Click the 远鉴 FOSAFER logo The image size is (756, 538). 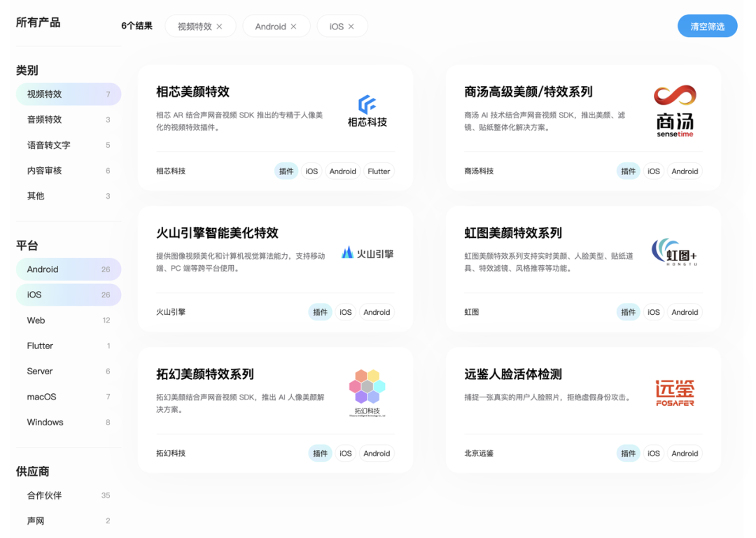[675, 393]
